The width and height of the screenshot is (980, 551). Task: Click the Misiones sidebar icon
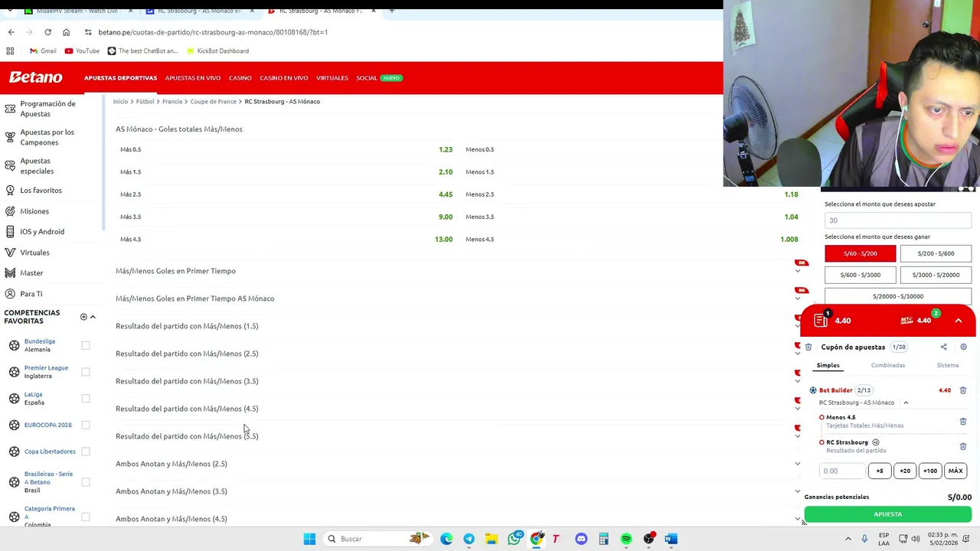coord(10,211)
